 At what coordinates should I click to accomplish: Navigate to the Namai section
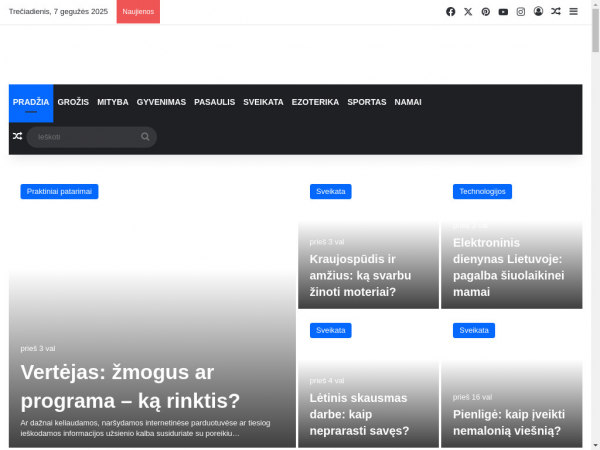(408, 102)
